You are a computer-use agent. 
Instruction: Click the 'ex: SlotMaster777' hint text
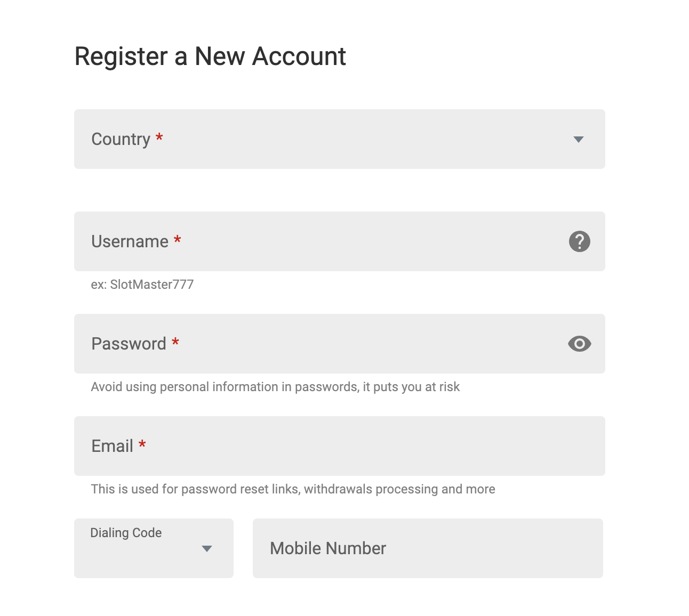pos(142,285)
